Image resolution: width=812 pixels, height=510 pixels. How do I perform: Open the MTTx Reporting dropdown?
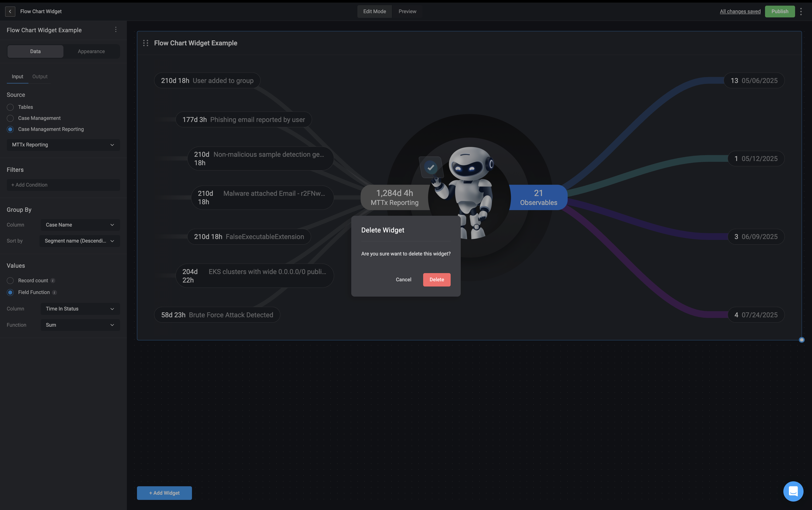click(x=63, y=145)
